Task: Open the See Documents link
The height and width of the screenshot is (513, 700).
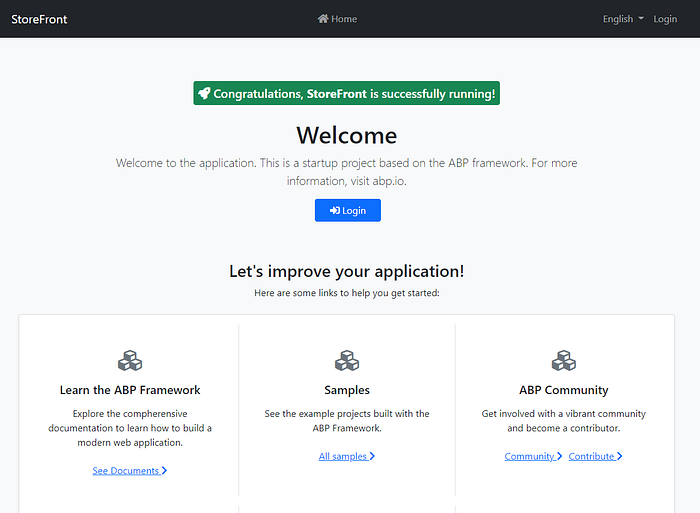Action: [x=129, y=471]
